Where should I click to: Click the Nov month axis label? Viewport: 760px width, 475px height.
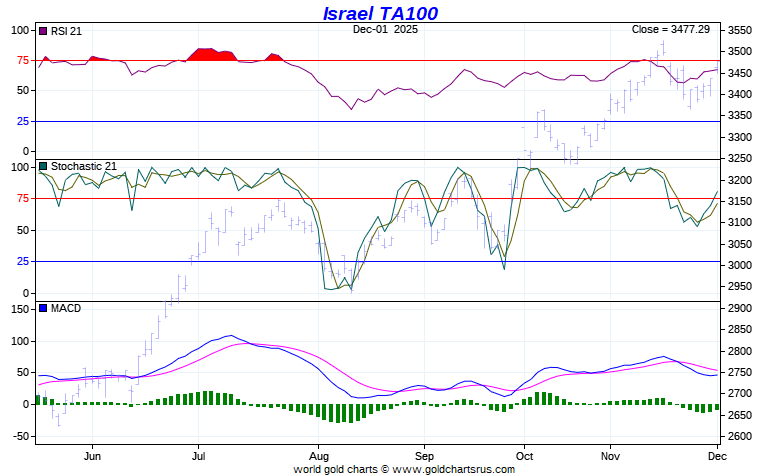[610, 456]
